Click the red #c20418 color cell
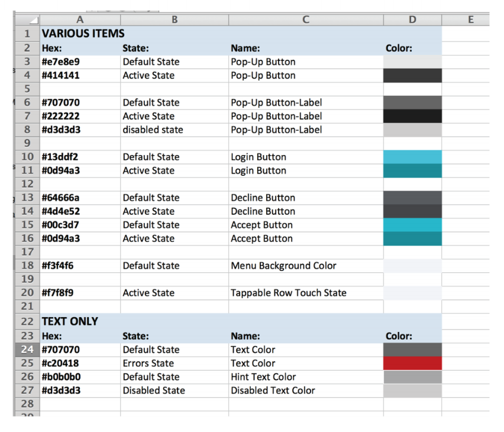The image size is (504, 432). 412,363
